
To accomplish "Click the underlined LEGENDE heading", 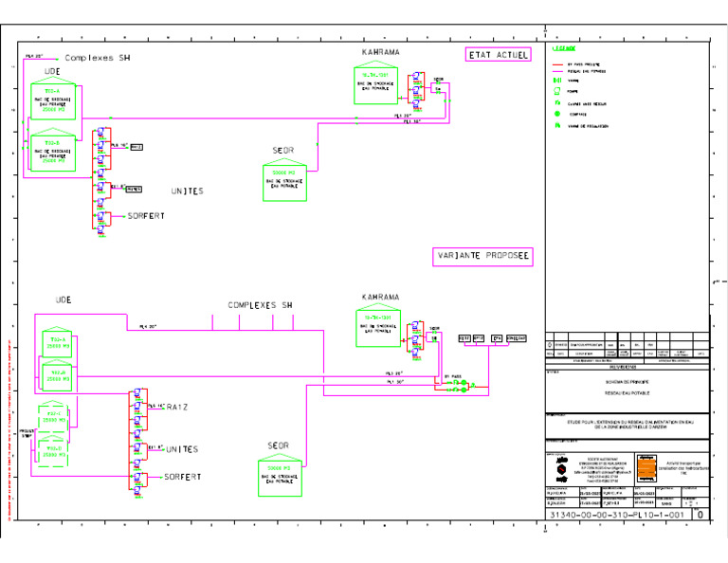I will [564, 48].
